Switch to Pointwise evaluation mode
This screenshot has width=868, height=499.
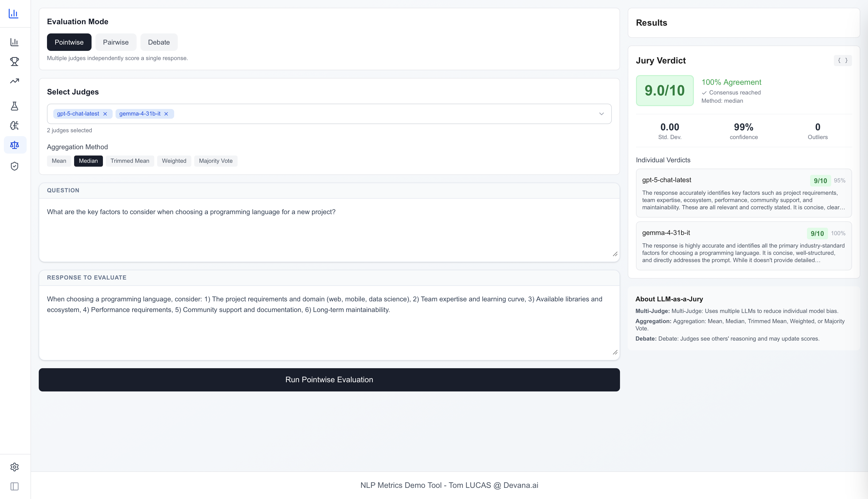[x=69, y=42]
